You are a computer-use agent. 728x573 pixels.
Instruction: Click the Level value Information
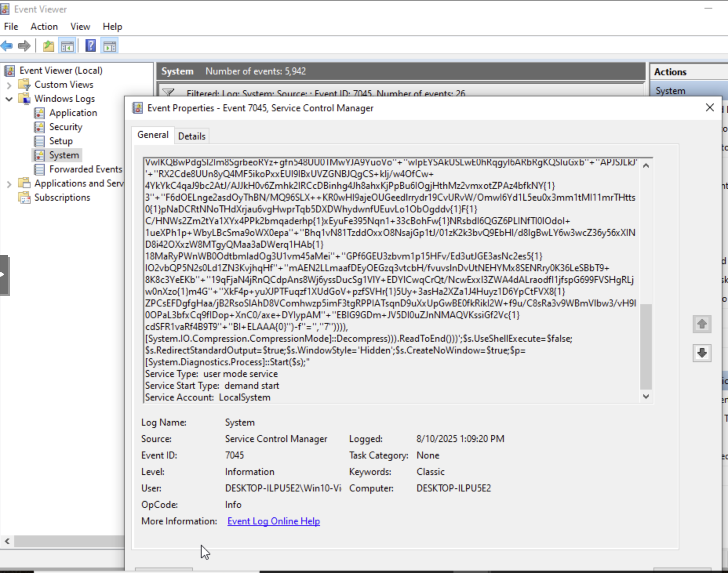[x=250, y=471]
